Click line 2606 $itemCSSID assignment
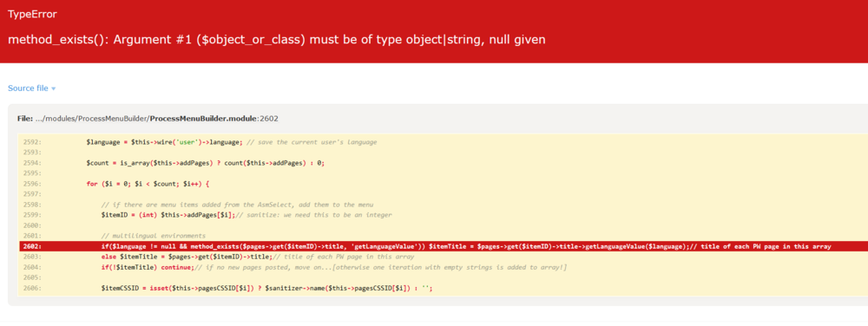The height and width of the screenshot is (326, 868). [266, 289]
